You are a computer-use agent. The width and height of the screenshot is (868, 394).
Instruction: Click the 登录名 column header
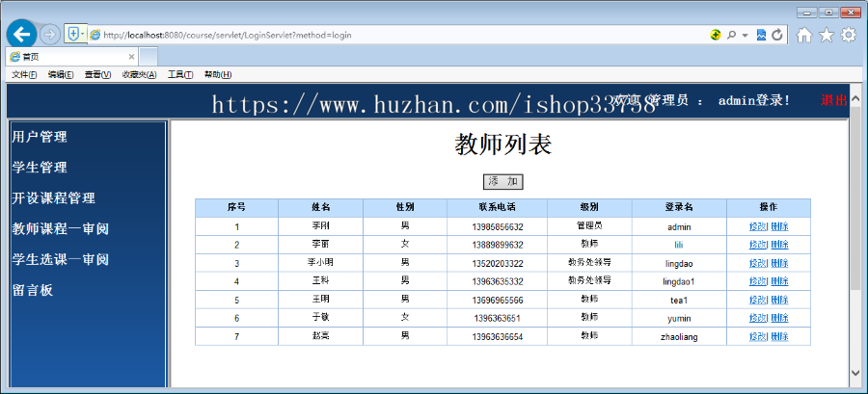tap(679, 207)
